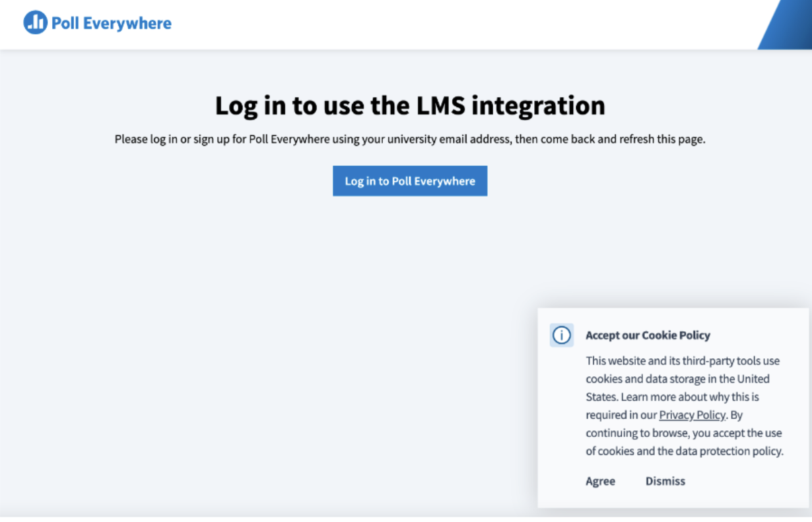The width and height of the screenshot is (812, 522).
Task: Click the 'Log in to use the LMS integration' heading
Action: [410, 106]
